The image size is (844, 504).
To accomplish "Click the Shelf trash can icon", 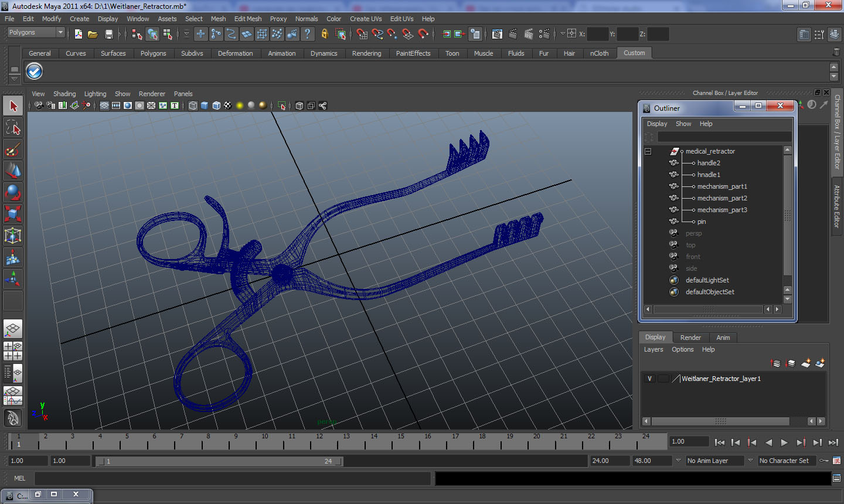I will (836, 52).
